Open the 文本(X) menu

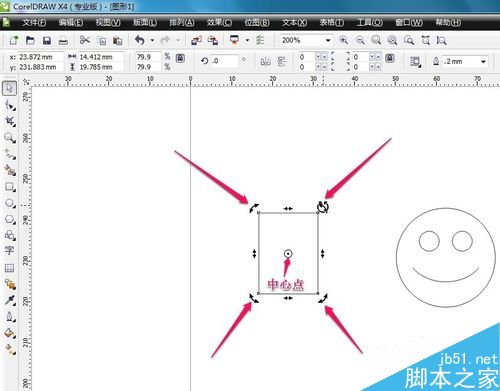pyautogui.click(x=294, y=23)
